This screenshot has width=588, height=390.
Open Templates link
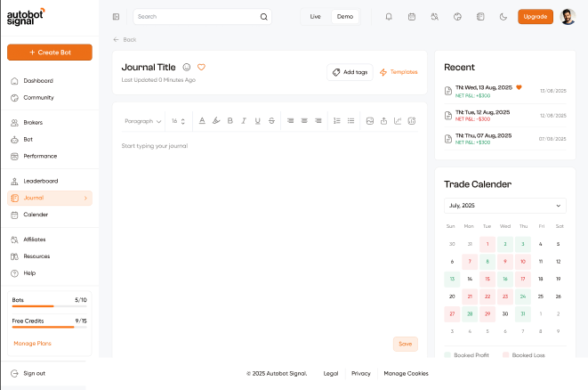point(399,72)
